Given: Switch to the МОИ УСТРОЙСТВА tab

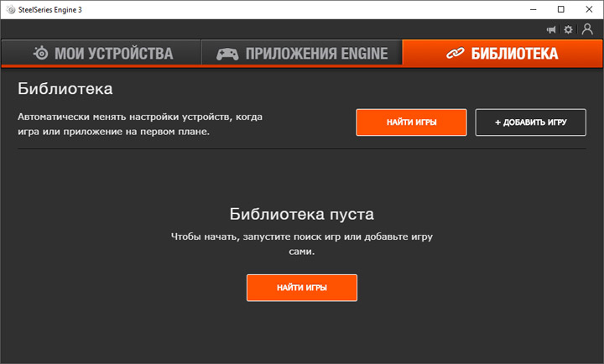Looking at the screenshot, I should tap(102, 53).
